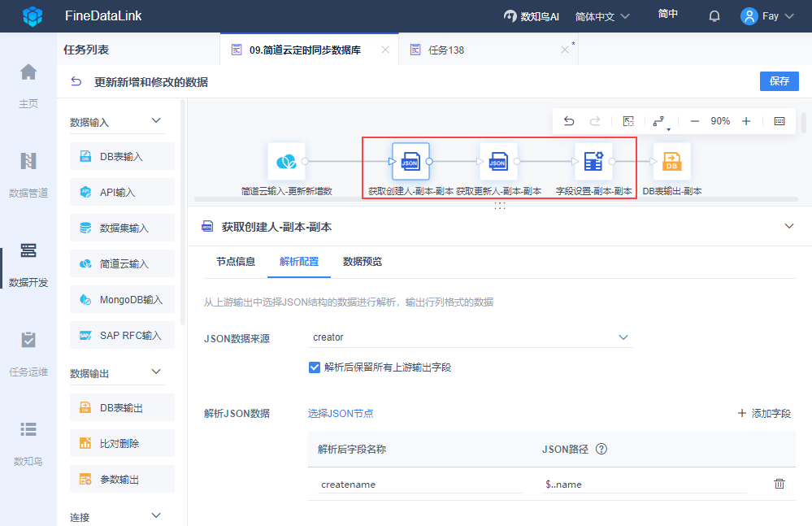
Task: Select the 数据集输入 operator
Action: pyautogui.click(x=122, y=228)
